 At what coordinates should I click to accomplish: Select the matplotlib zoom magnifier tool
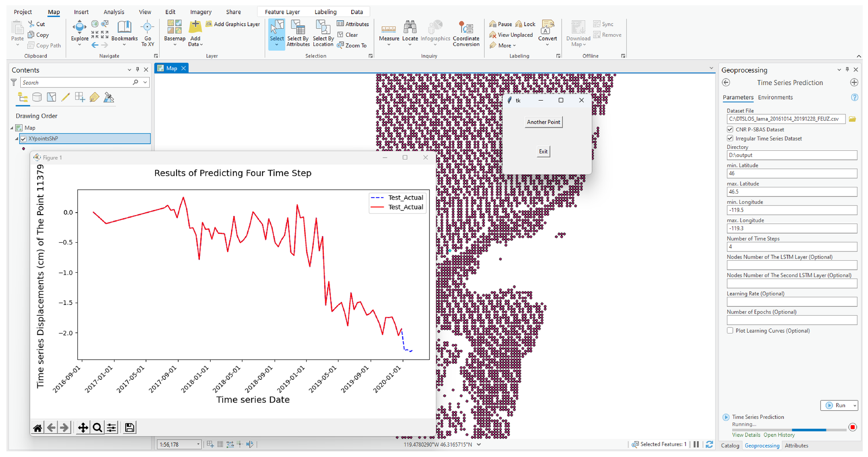(97, 428)
